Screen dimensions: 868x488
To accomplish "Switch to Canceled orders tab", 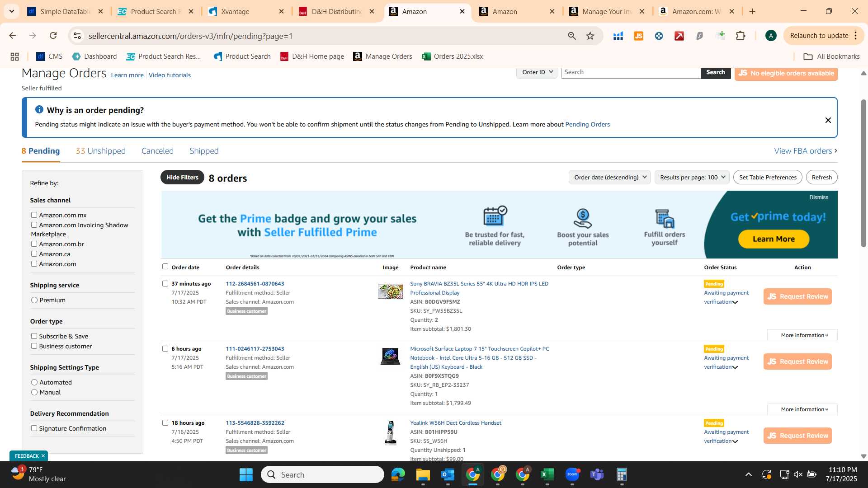I will 157,151.
